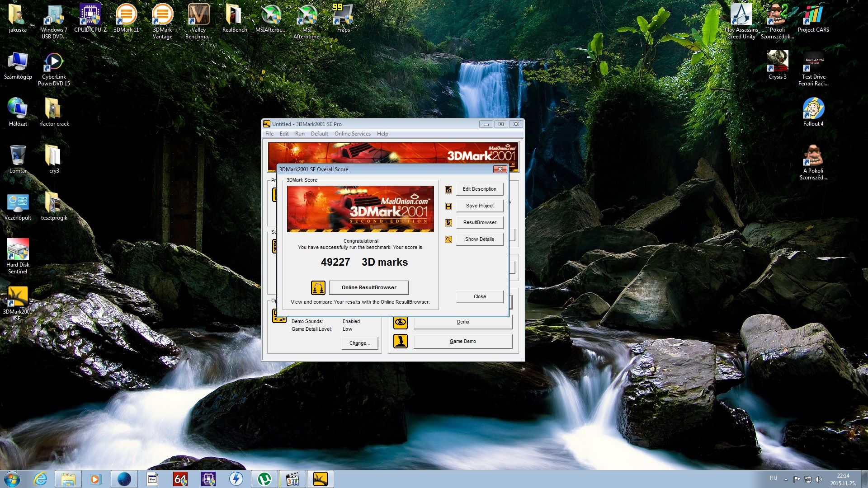The image size is (868, 488).
Task: Click Show Details button
Action: 480,239
